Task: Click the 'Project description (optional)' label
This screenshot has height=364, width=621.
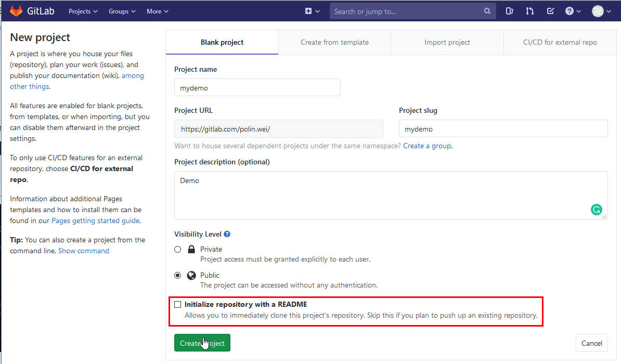Action: coord(222,162)
